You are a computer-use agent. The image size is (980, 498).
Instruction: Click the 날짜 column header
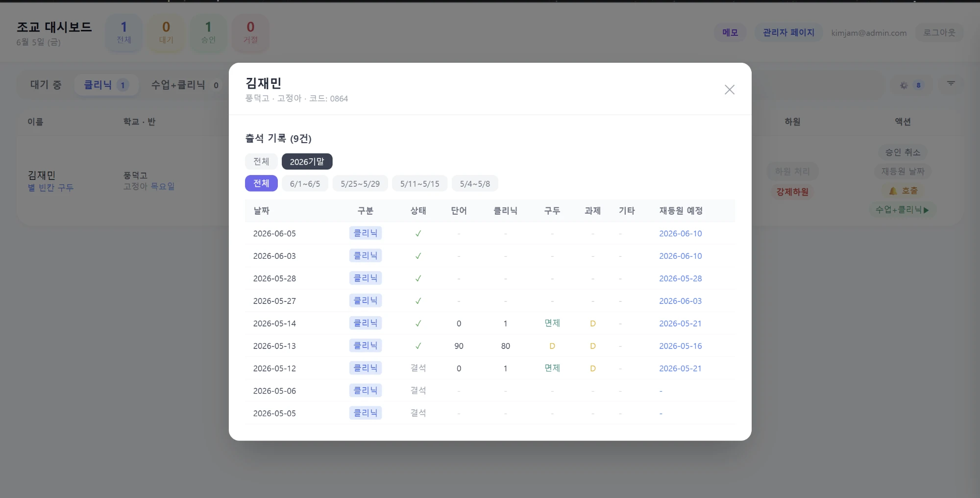point(261,211)
